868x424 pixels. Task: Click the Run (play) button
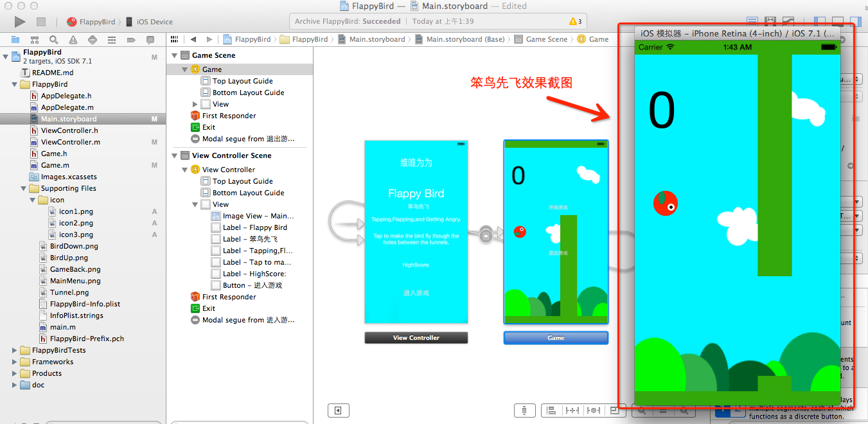pos(20,22)
